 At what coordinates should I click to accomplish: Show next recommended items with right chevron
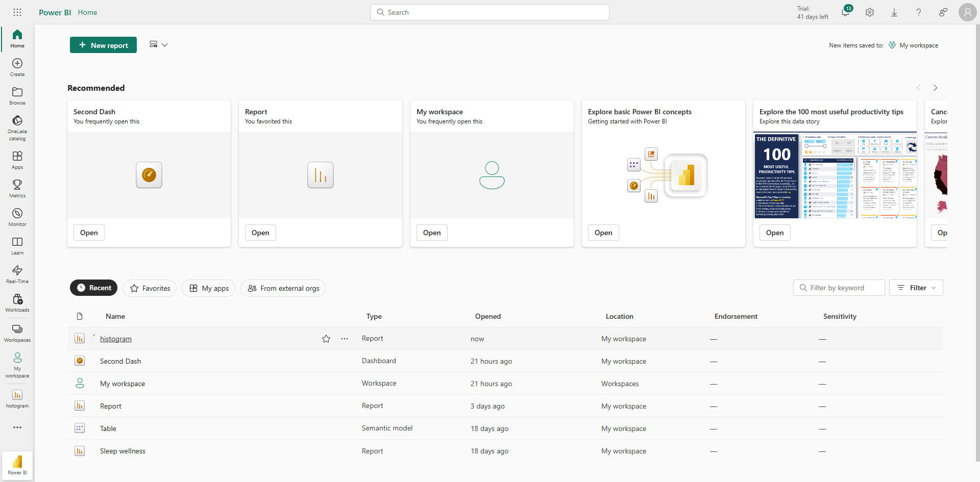coord(935,88)
